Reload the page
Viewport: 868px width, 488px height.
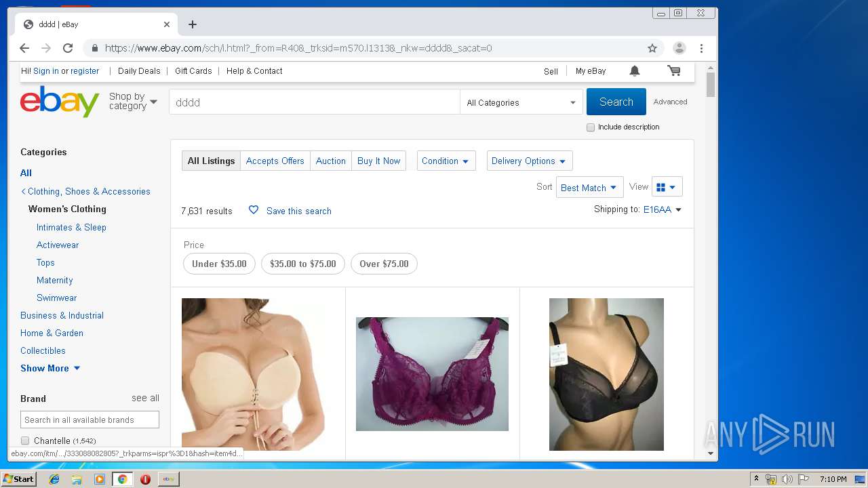coord(68,48)
